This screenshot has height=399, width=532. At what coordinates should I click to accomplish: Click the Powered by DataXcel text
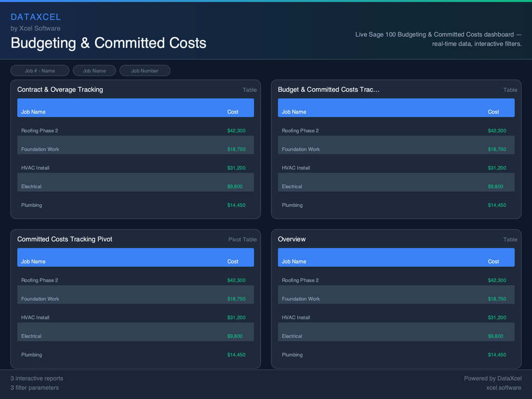click(x=493, y=378)
